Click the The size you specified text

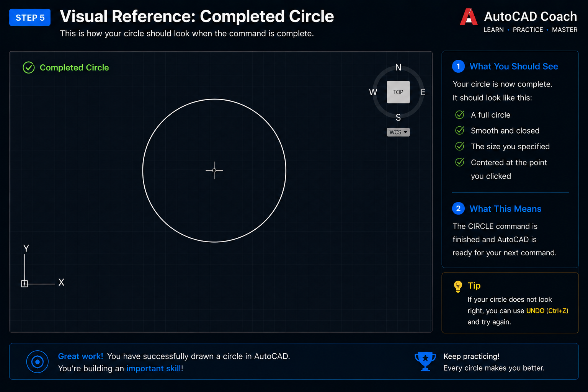pos(510,147)
